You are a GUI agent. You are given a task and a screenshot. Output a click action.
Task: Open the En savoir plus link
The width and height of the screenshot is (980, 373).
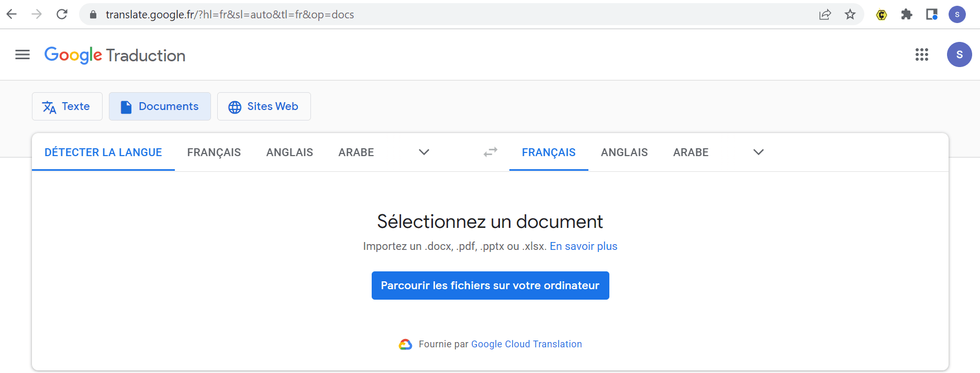point(583,246)
